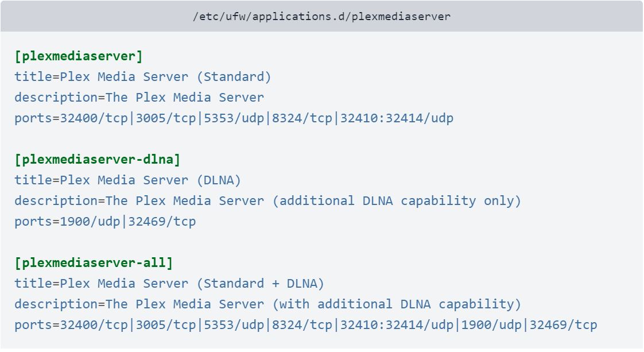This screenshot has height=352, width=644.
Task: Click 1900/udp in the DLNA ports line
Action: pos(90,222)
